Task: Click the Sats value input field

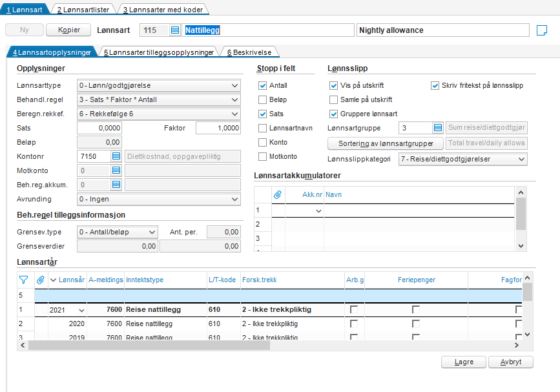Action: coord(99,128)
